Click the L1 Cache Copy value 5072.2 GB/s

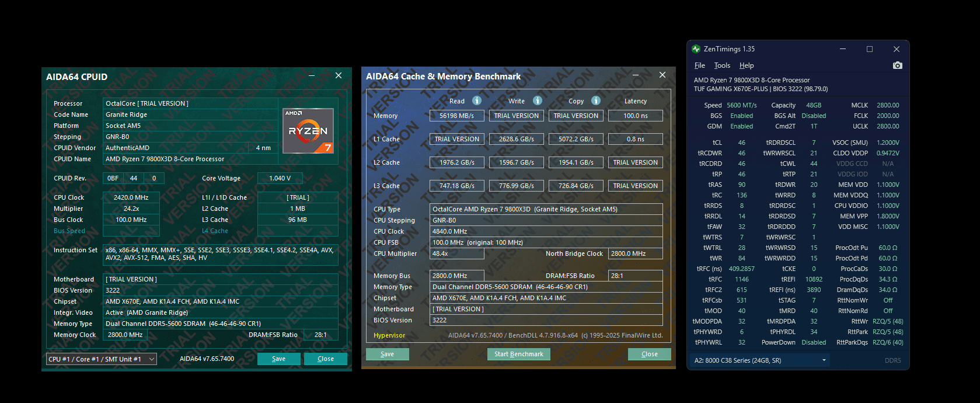(x=576, y=139)
